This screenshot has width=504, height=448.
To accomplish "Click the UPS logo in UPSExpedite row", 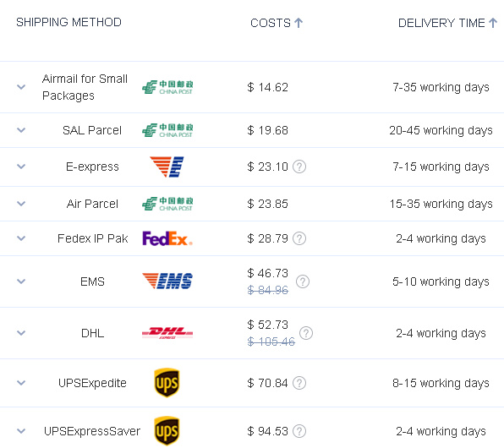I will 167,383.
